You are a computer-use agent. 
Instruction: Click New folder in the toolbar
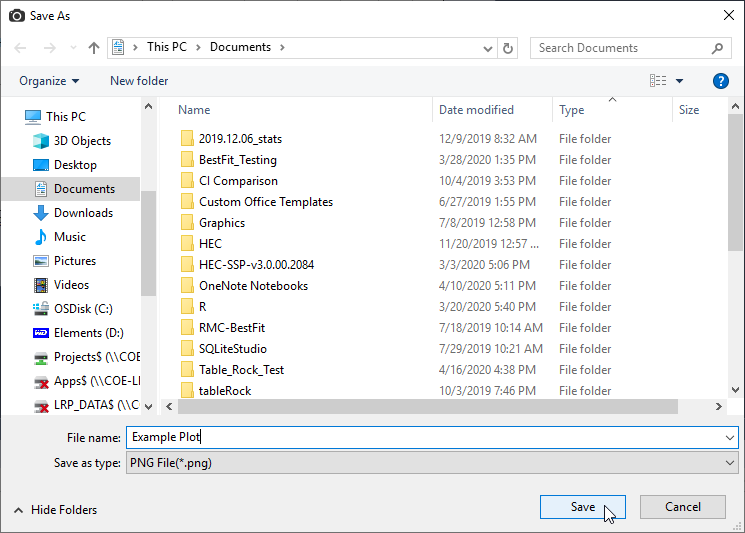pos(139,81)
